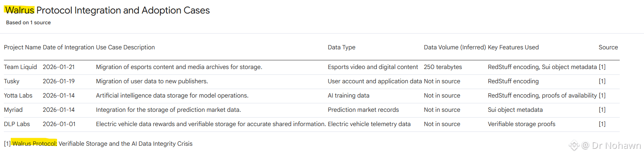Sort by Project Name column header

pos(22,47)
